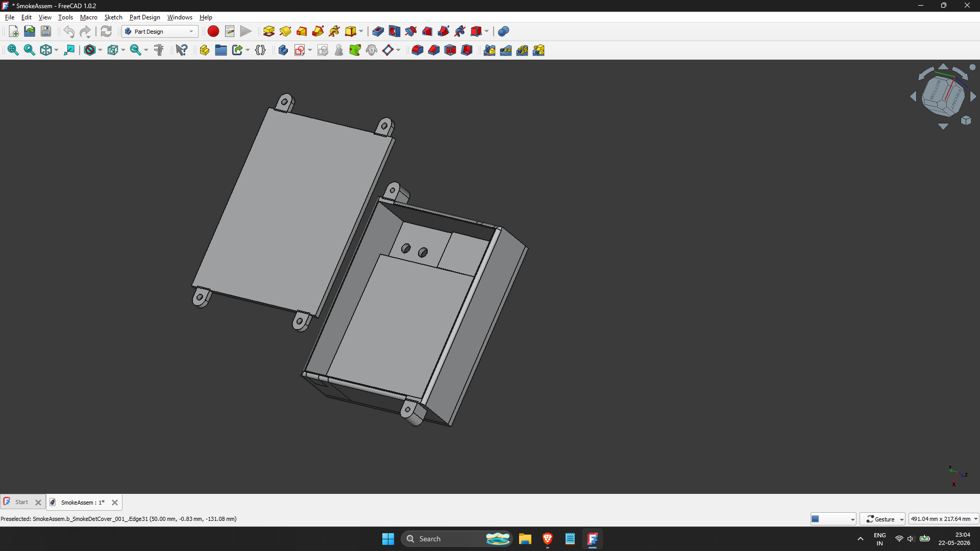Click the taskbar Search box
This screenshot has width=980, height=551.
pos(456,539)
